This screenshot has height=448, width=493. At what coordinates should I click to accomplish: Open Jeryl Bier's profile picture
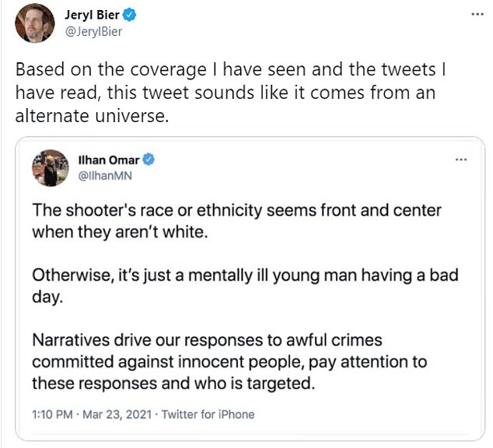click(x=35, y=23)
